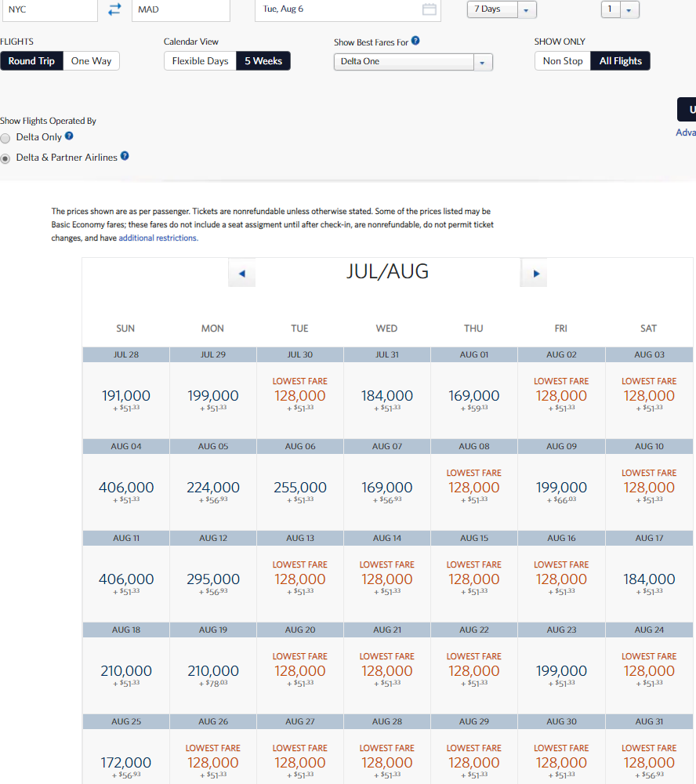Viewport: 696px width, 784px height.
Task: Select the Delta Only radio button
Action: click(6, 138)
